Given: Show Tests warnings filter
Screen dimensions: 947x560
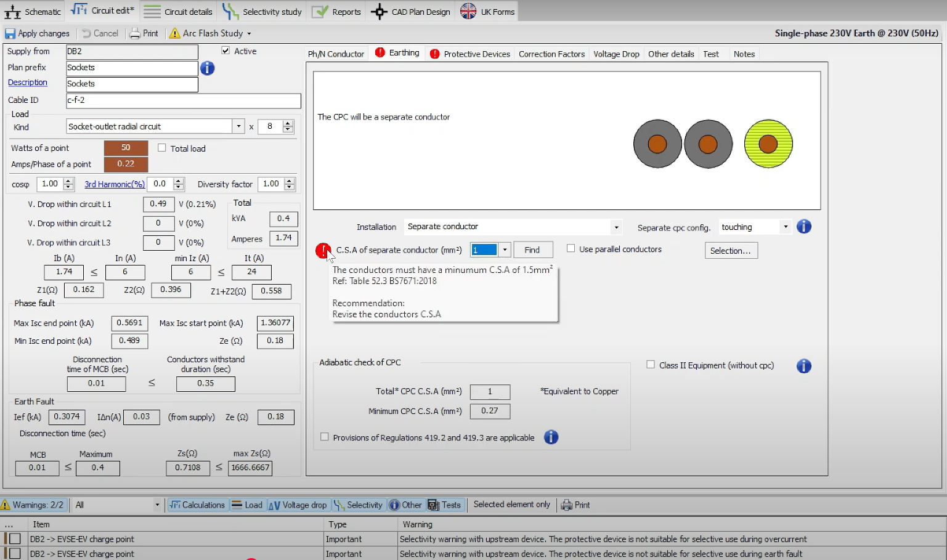Looking at the screenshot, I should click(x=444, y=505).
